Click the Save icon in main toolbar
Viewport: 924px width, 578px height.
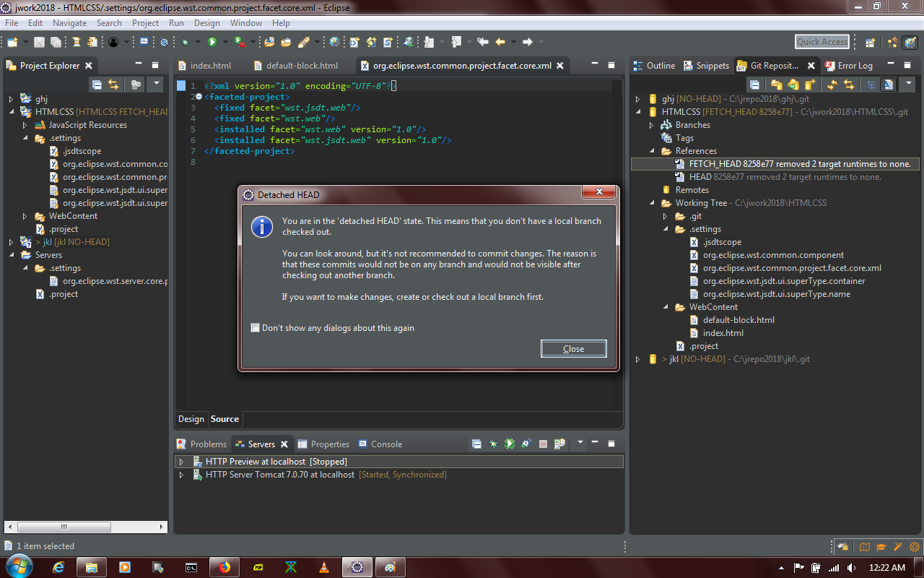(x=39, y=42)
